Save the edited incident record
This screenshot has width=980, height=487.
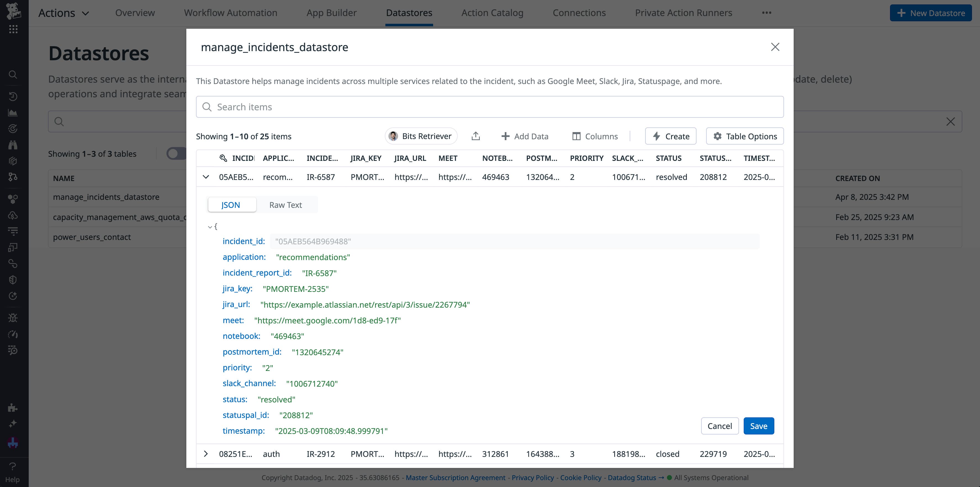point(759,426)
